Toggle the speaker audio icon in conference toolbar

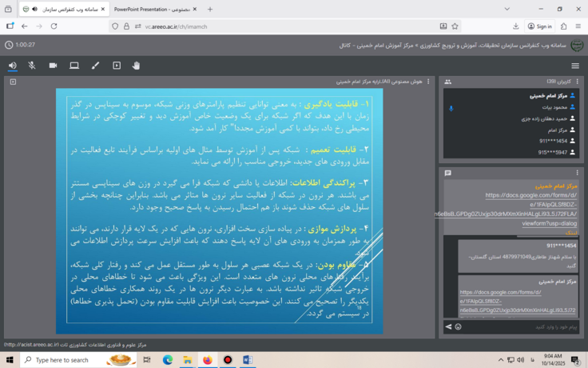12,66
